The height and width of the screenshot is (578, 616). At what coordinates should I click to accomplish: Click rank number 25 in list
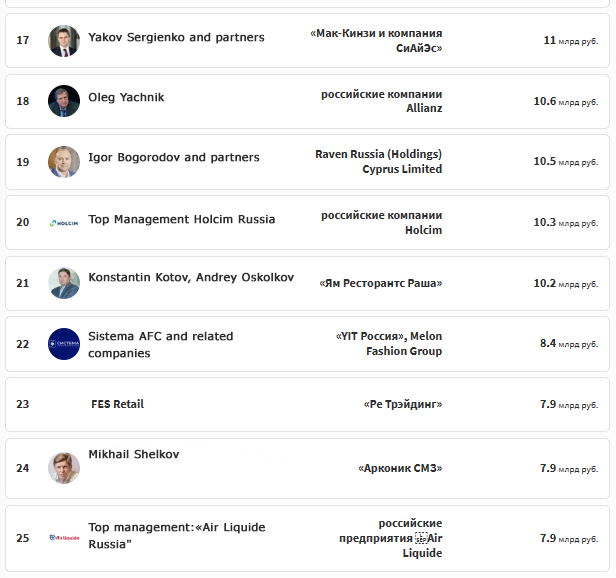coord(22,538)
